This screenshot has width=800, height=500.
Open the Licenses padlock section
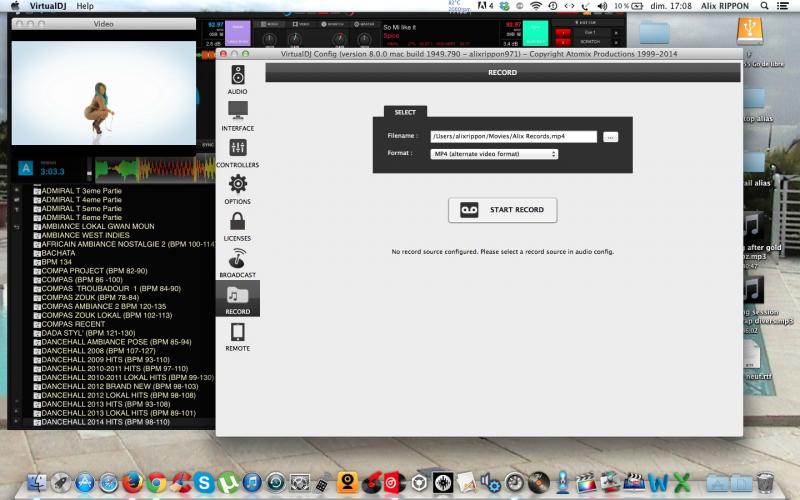coord(237,226)
